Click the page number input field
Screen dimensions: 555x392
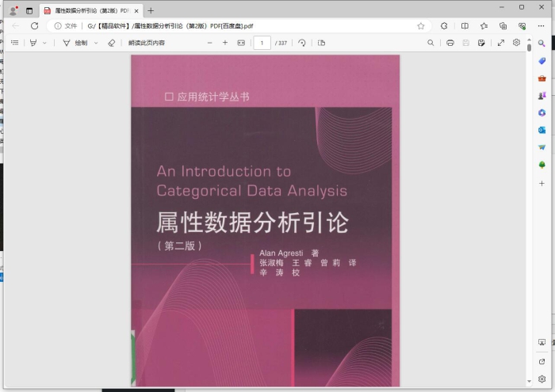click(262, 43)
